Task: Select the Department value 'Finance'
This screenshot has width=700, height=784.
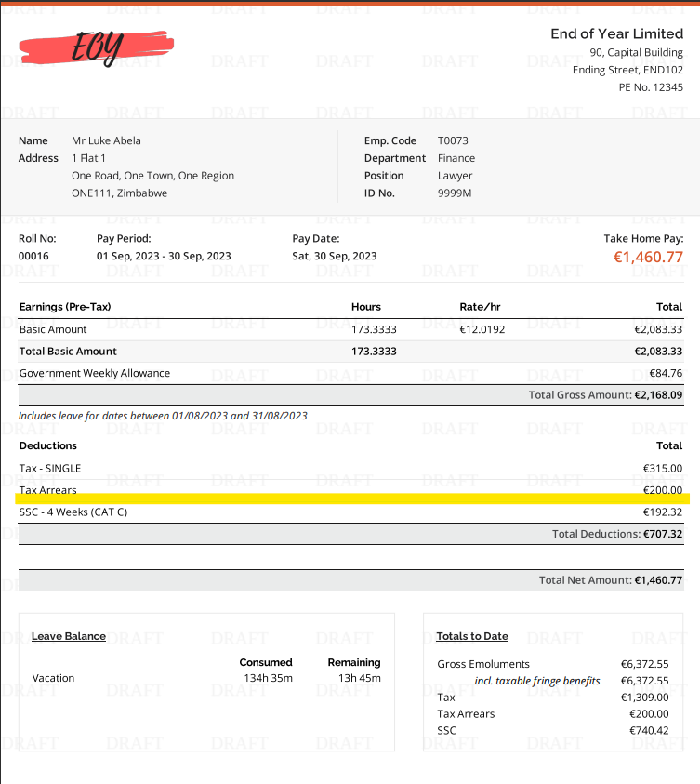Action: [456, 158]
